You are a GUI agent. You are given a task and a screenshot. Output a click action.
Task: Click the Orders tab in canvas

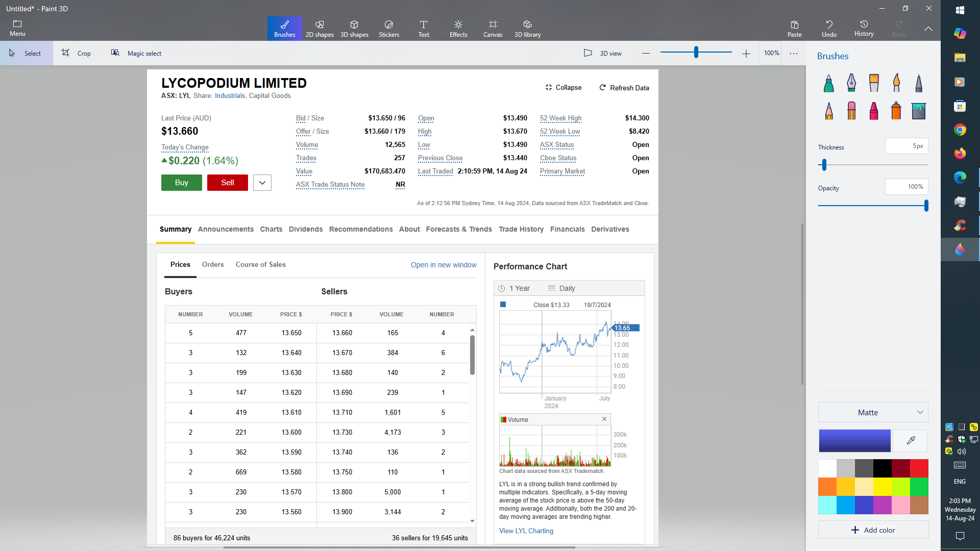213,264
